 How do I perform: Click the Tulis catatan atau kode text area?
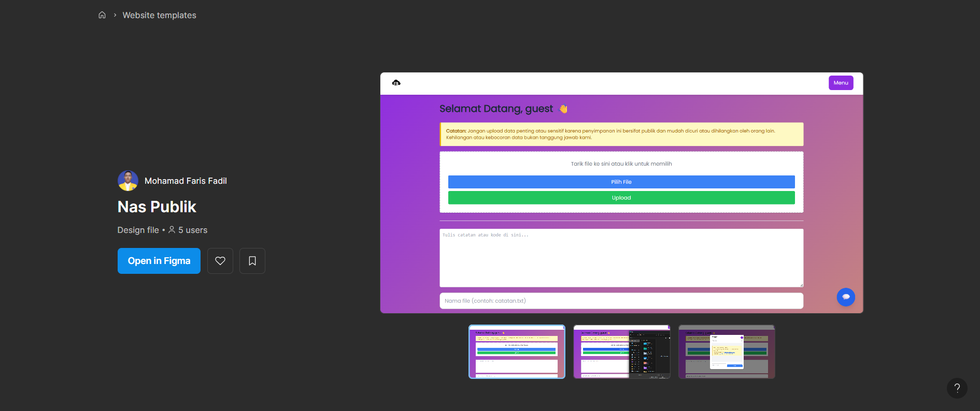[621, 258]
